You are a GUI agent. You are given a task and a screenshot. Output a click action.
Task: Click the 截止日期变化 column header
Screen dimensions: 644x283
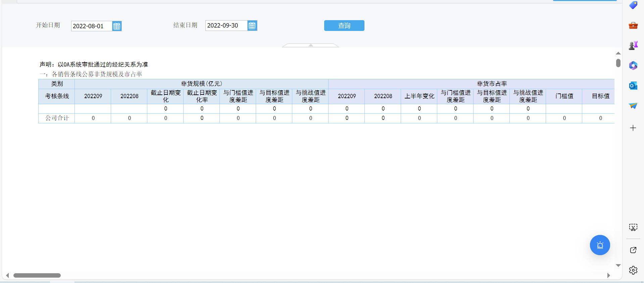tap(165, 96)
